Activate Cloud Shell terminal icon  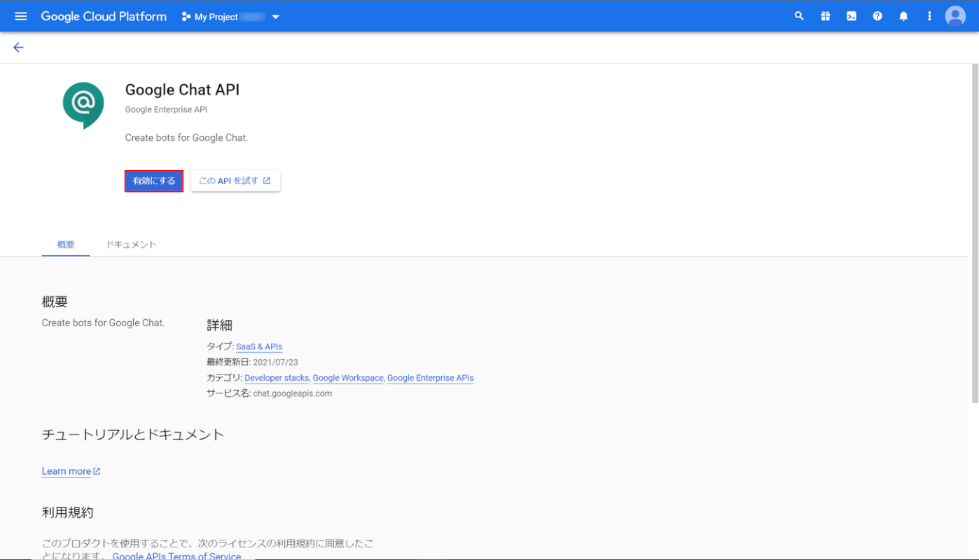pyautogui.click(x=852, y=16)
